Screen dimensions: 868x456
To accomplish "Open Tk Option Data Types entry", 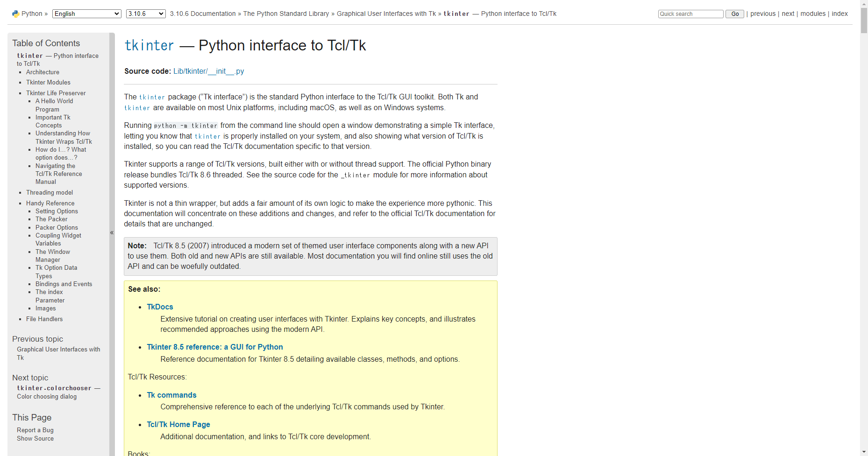I will tap(56, 272).
